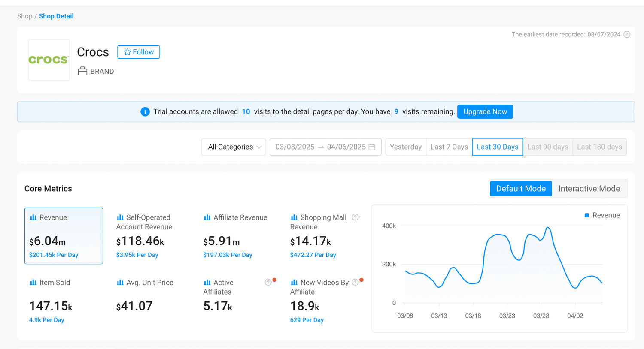Select the Last 30 Days range

click(497, 147)
